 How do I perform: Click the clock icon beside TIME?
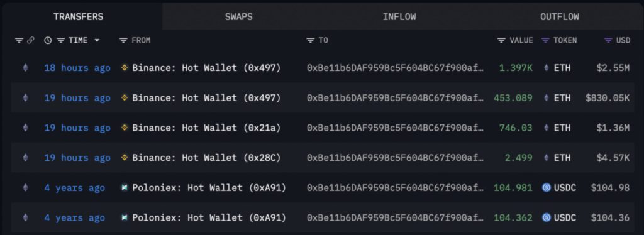(48, 40)
